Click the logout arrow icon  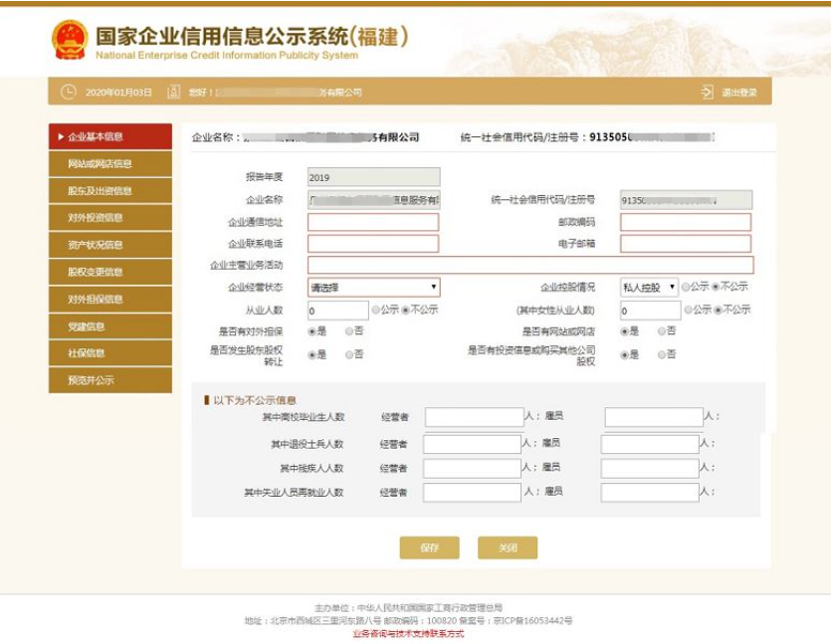pos(707,93)
